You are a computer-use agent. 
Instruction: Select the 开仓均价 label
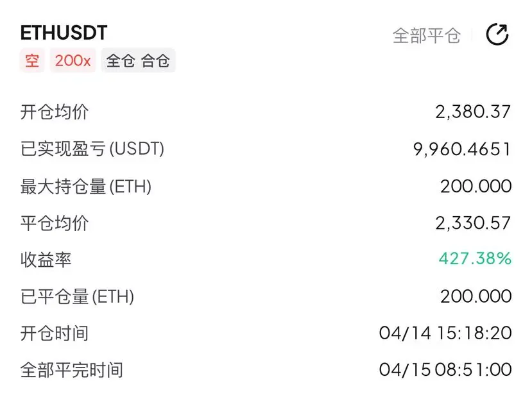click(55, 112)
